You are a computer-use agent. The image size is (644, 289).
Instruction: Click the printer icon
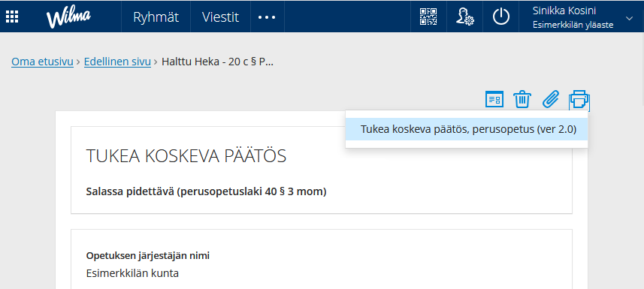coord(579,100)
